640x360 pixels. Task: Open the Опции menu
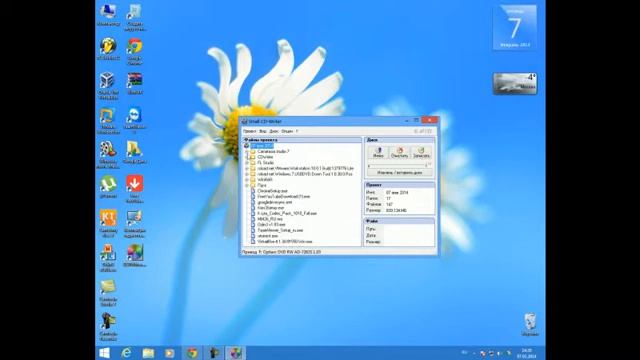coord(287,131)
